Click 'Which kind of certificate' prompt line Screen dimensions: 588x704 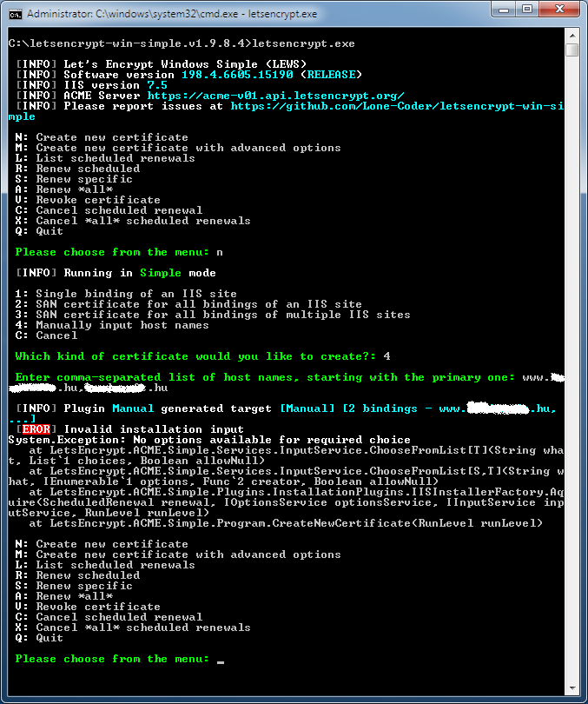tap(202, 356)
